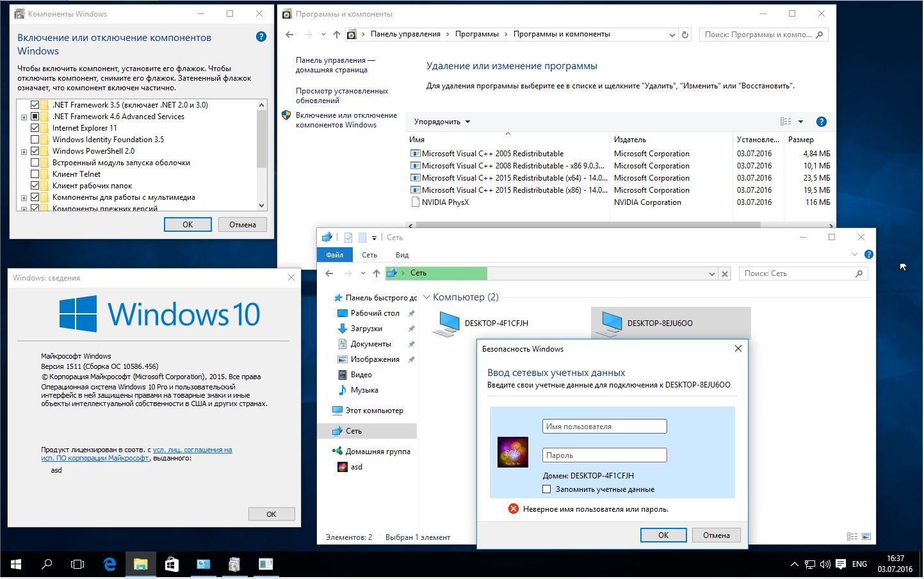Uncheck .NET Framework 3.5 component
The height and width of the screenshot is (579, 924).
pos(35,105)
